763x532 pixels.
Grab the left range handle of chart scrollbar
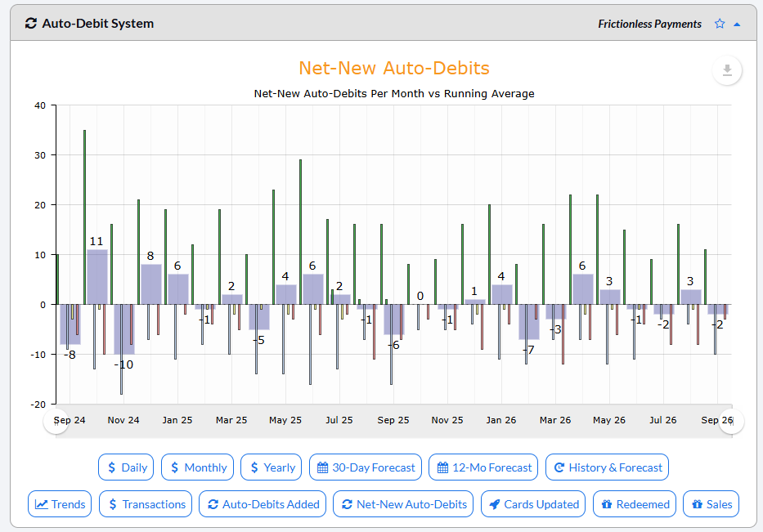[x=56, y=422]
